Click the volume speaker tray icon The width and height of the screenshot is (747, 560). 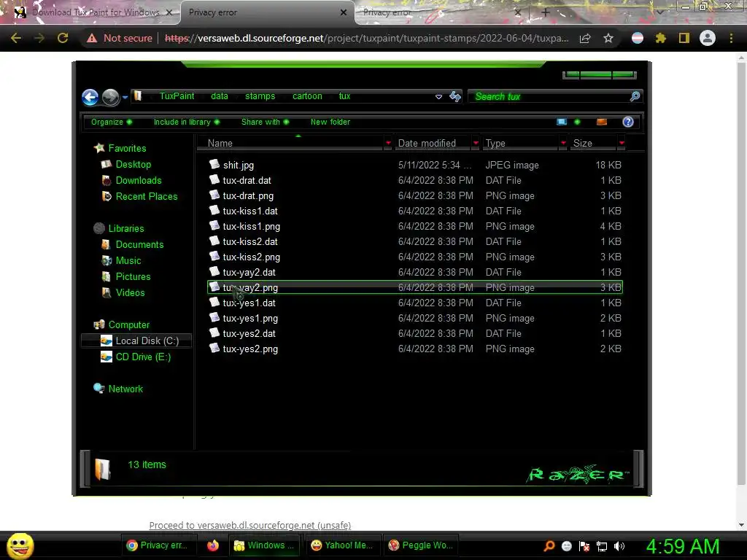(x=619, y=546)
